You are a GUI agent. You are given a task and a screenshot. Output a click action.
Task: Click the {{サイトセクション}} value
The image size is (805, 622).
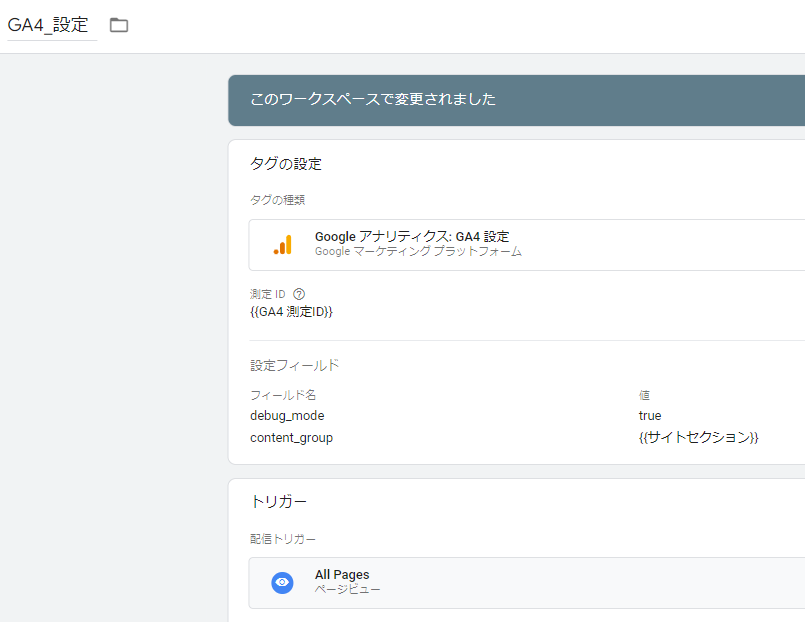tap(698, 437)
